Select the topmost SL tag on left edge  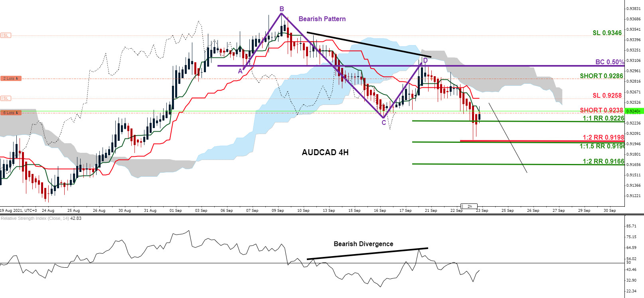(6, 36)
